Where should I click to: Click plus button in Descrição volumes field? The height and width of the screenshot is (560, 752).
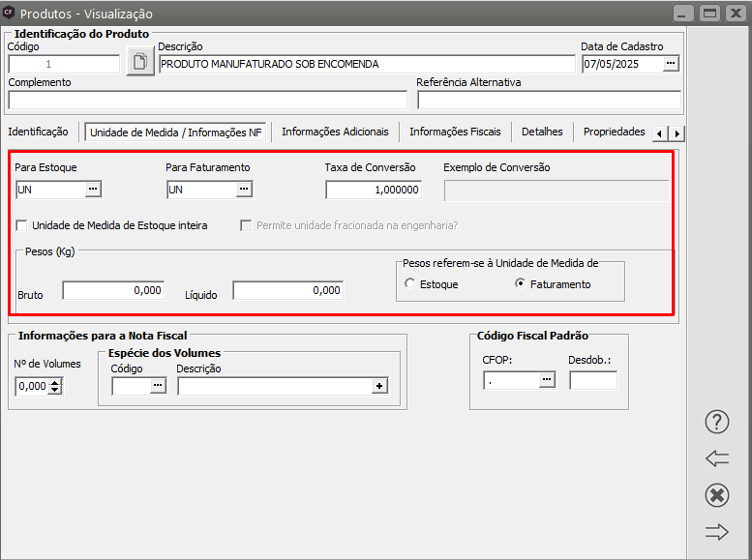[x=379, y=386]
